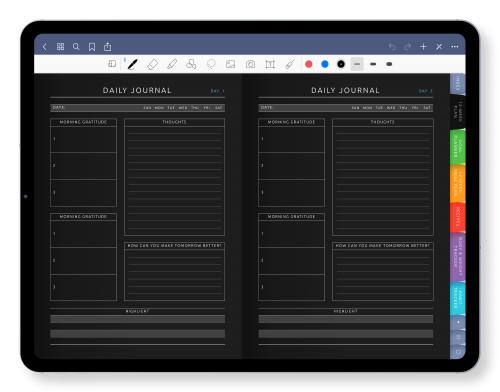Choose the black pen color
500x392 pixels.
point(341,64)
